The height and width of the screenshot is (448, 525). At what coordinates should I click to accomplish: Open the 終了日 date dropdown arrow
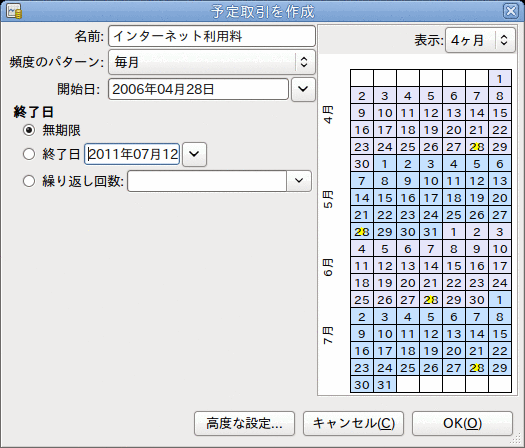click(x=194, y=154)
